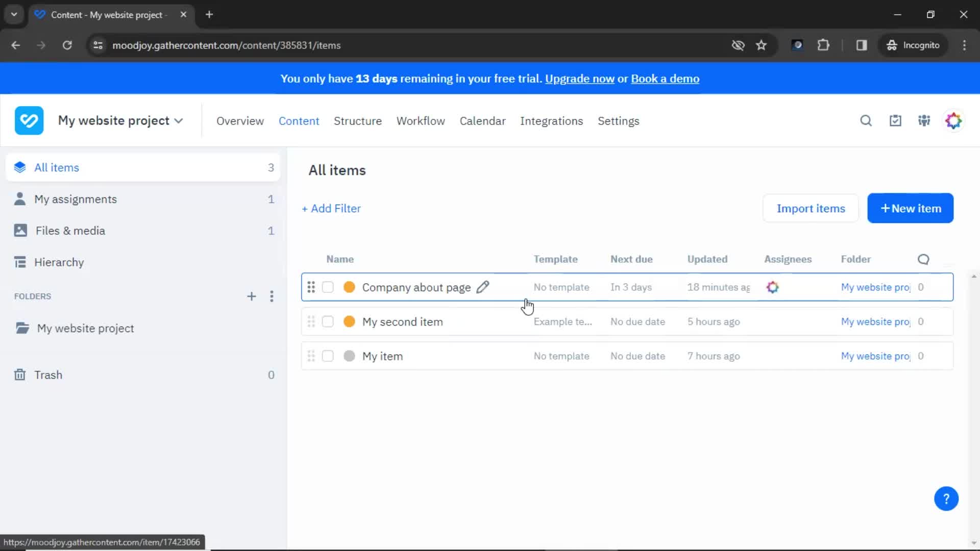980x551 pixels.
Task: Expand the My website pro folder link
Action: (875, 287)
